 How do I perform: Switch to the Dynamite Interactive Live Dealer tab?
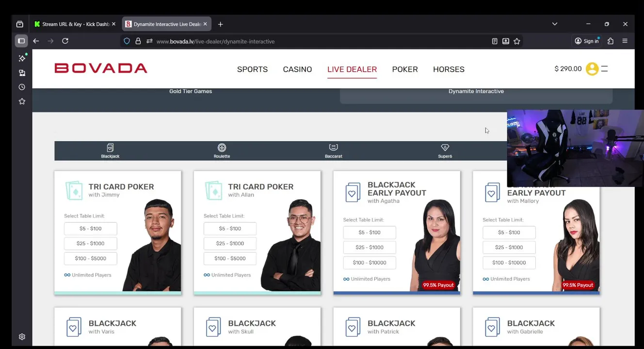click(167, 24)
